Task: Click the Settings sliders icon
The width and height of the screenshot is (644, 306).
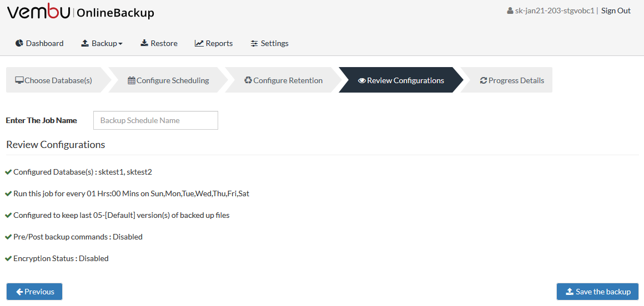Action: point(254,43)
